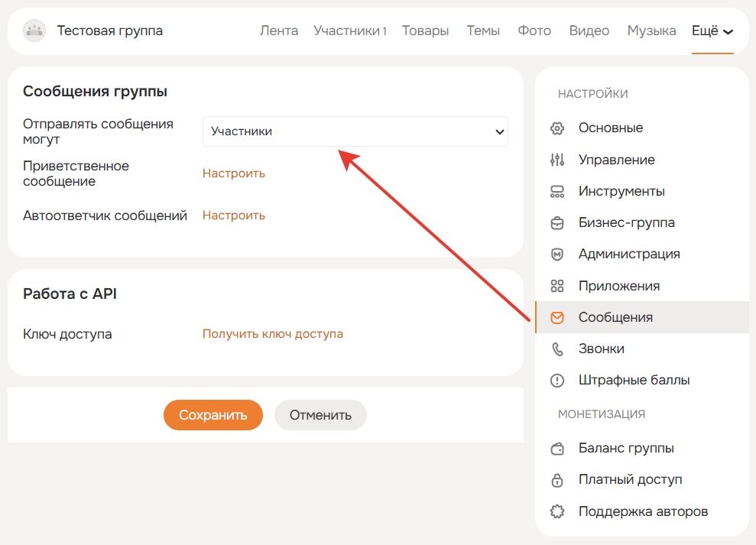Click the gear icon next to Основные
Screen dimensions: 756x545
(x=557, y=128)
